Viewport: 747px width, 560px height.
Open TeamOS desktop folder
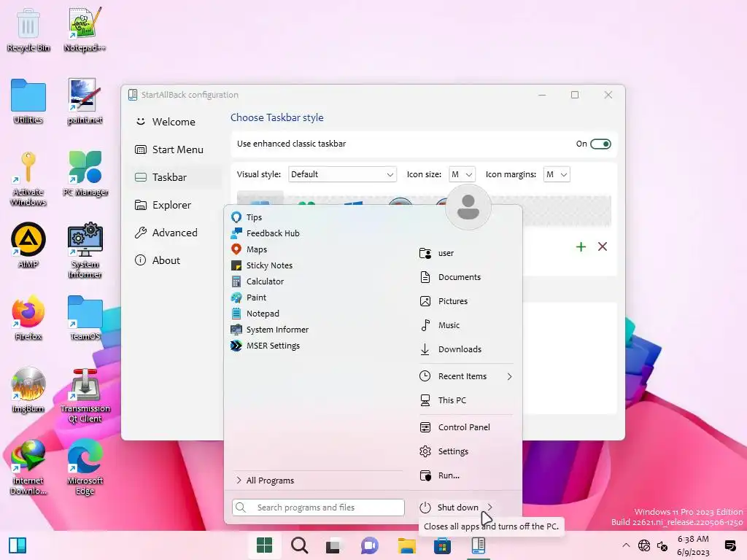click(85, 318)
